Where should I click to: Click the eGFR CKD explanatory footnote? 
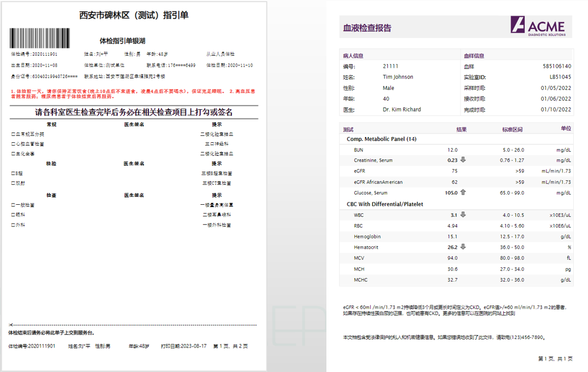point(456,310)
